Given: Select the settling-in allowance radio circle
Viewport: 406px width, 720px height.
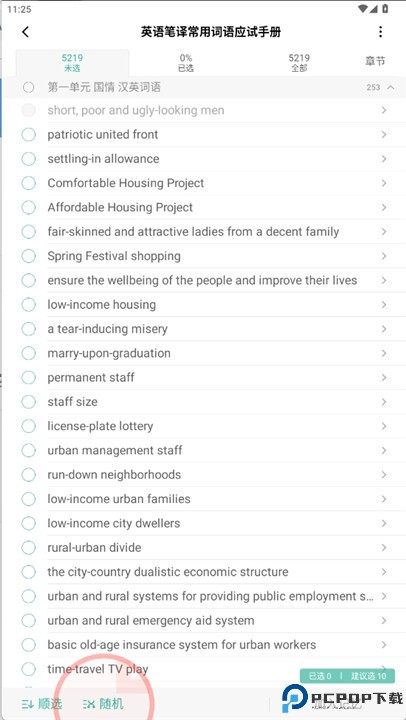Looking at the screenshot, I should [28, 159].
